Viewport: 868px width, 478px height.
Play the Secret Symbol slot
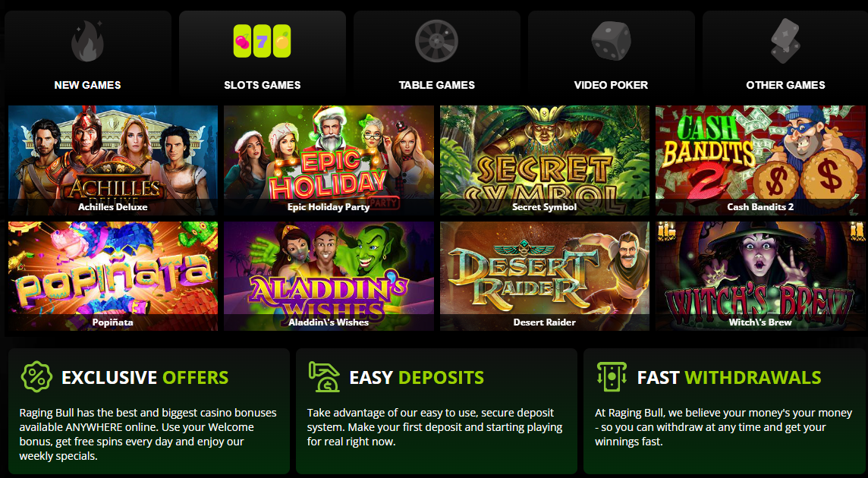545,160
